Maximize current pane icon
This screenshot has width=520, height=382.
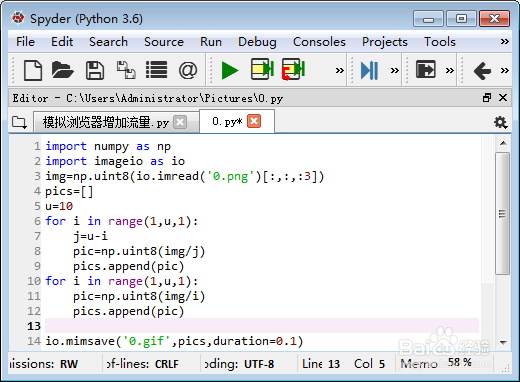click(426, 69)
